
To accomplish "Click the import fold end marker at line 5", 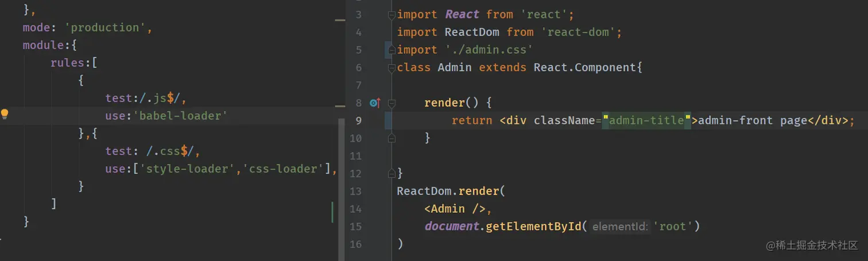I will pyautogui.click(x=392, y=50).
